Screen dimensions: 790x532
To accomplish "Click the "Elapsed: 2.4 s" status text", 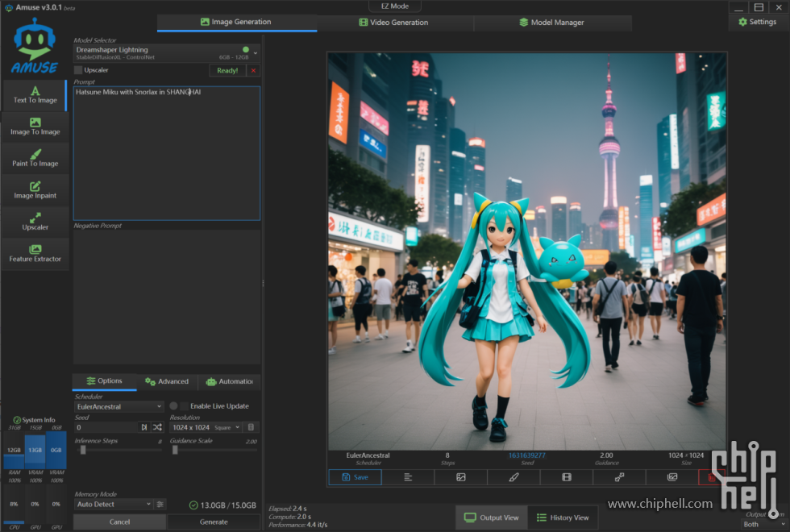I will click(288, 509).
